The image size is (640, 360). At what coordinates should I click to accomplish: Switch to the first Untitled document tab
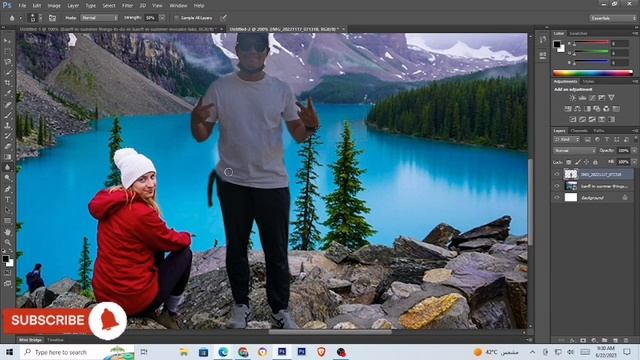click(118, 29)
